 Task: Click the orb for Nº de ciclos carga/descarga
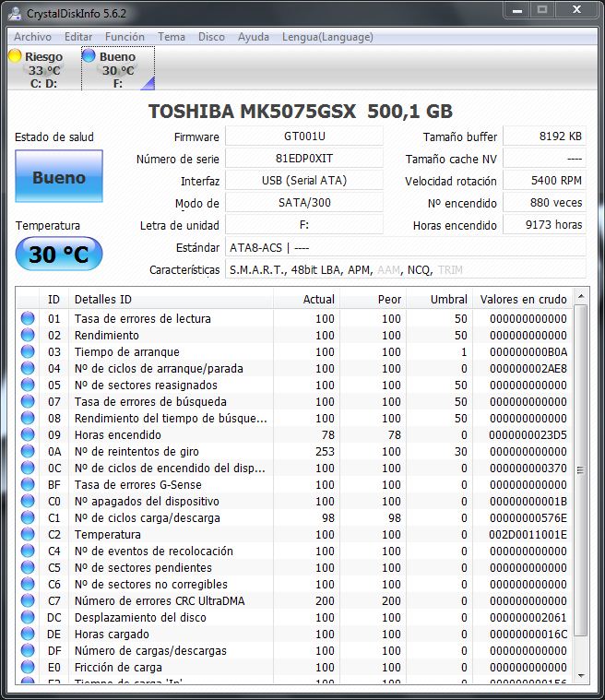tap(28, 517)
